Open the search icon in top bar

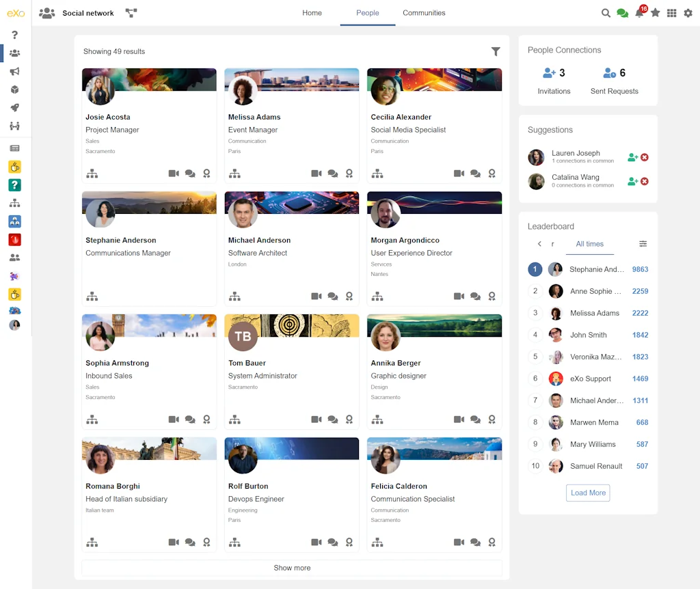(606, 12)
